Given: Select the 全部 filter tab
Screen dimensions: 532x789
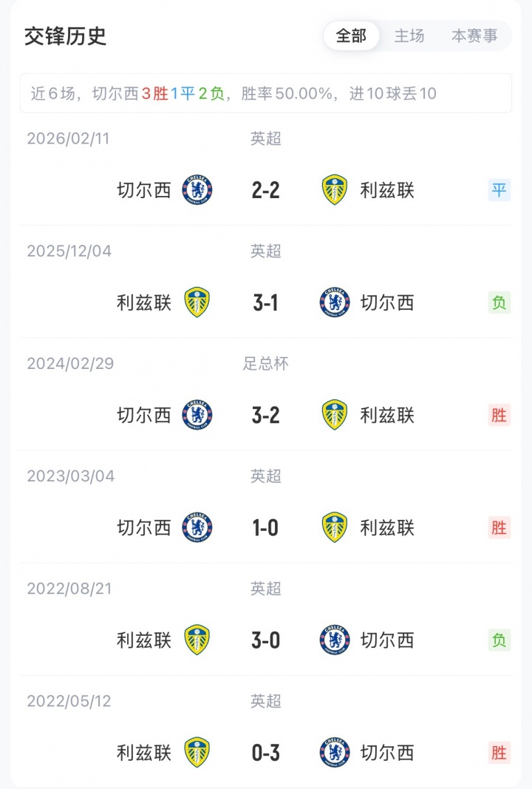Looking at the screenshot, I should [351, 35].
